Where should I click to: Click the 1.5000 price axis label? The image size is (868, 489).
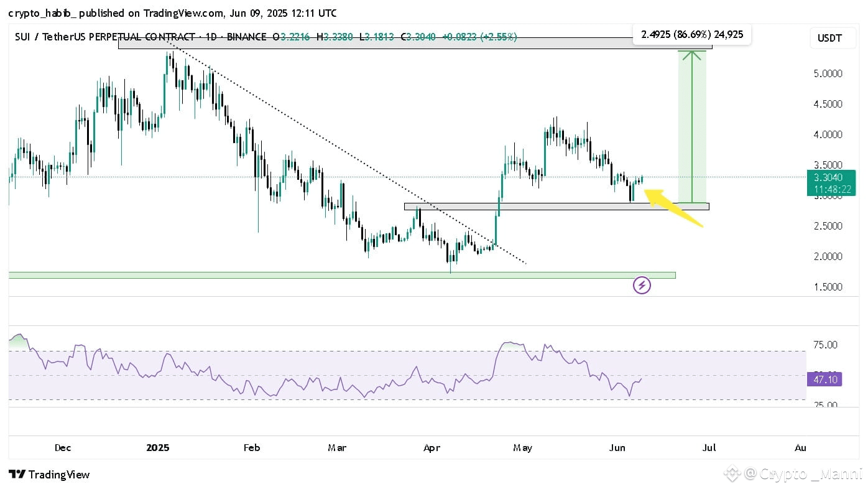coord(828,287)
